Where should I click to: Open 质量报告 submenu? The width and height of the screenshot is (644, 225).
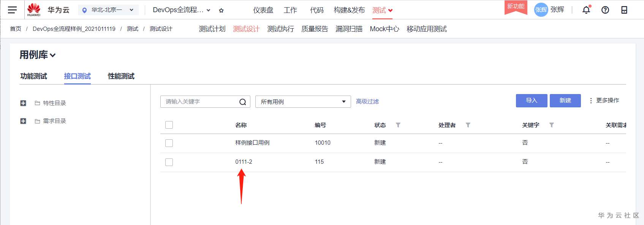point(315,29)
